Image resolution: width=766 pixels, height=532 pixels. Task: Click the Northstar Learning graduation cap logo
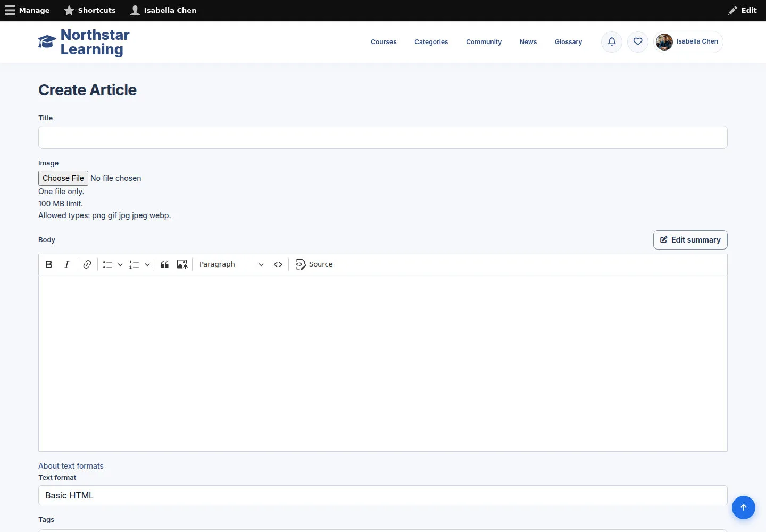click(x=47, y=42)
